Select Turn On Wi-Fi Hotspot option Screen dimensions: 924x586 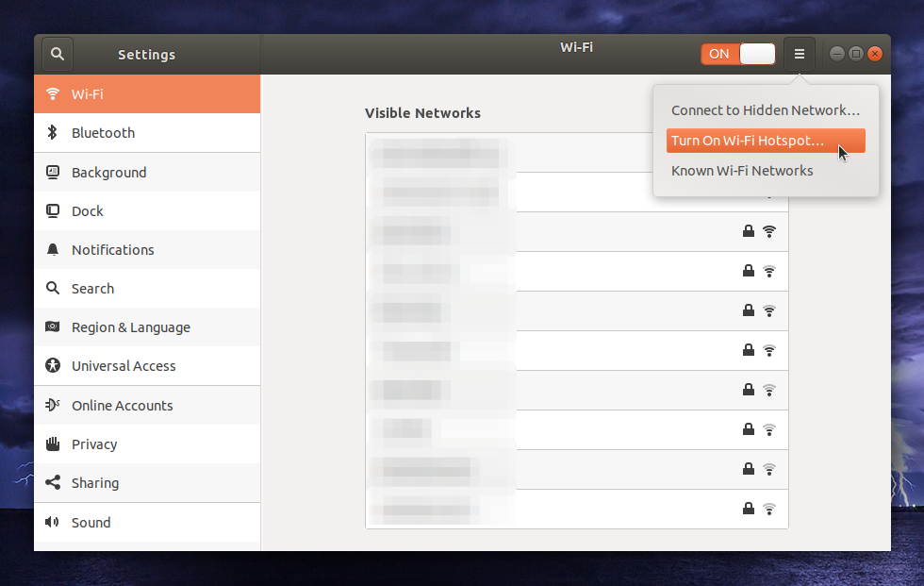pyautogui.click(x=766, y=141)
